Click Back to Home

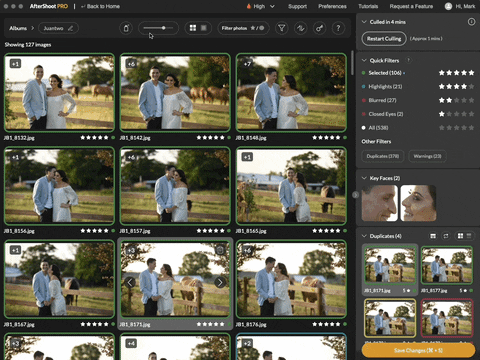[100, 6]
